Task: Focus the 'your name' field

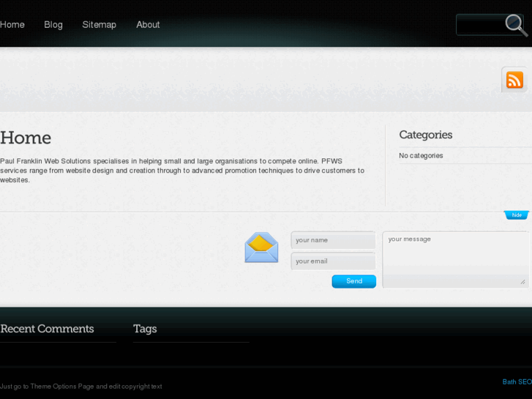Action: (x=333, y=240)
